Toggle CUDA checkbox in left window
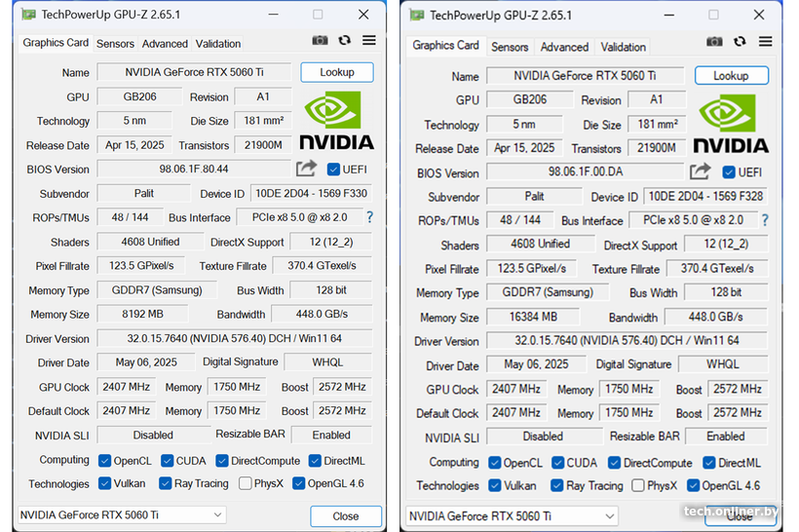Viewport: 799px width, 532px height. point(168,461)
